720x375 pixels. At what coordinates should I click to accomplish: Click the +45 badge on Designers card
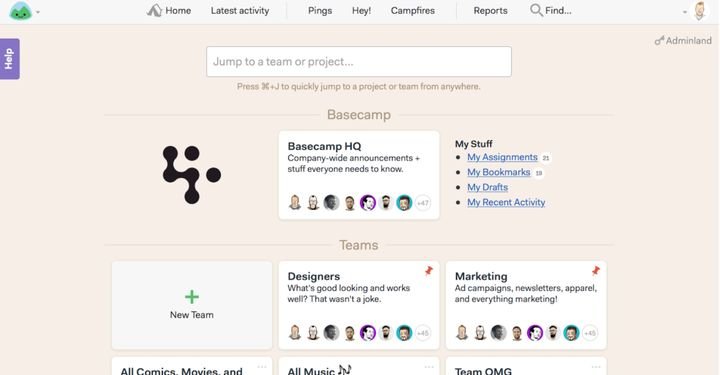(x=423, y=333)
